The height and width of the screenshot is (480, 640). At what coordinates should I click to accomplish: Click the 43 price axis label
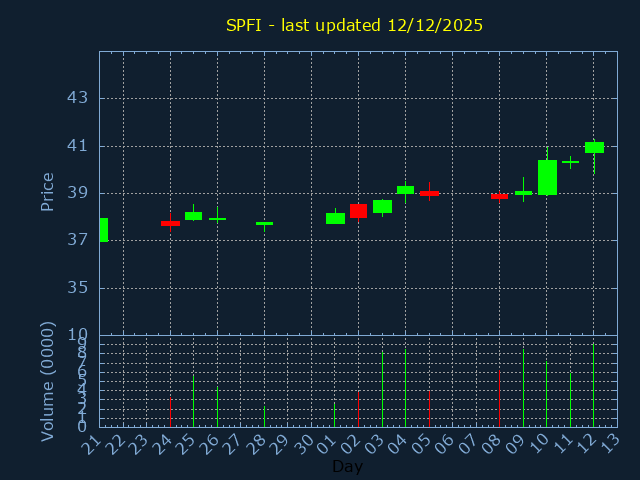77,98
